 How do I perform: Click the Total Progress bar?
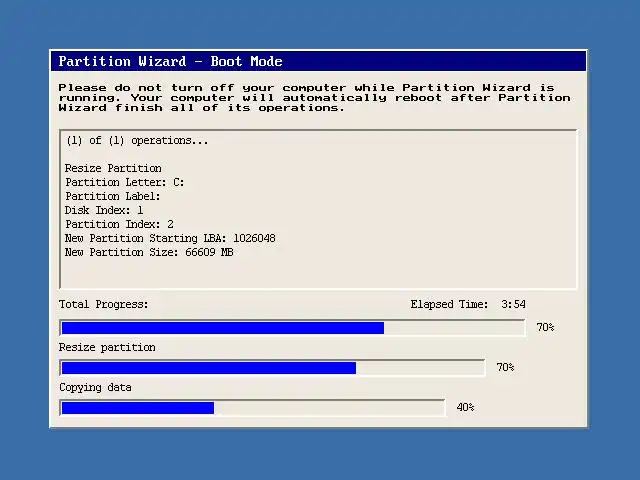[293, 328]
